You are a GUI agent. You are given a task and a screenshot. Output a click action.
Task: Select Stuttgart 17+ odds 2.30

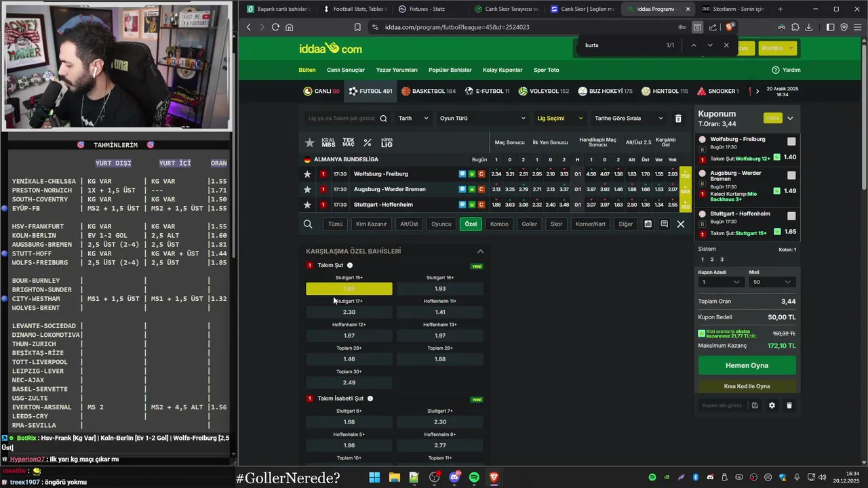[x=349, y=312]
